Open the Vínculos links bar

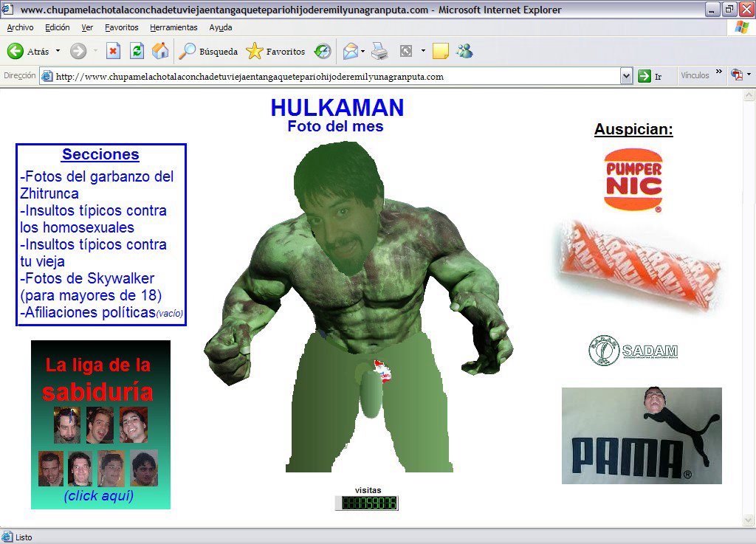coord(695,75)
